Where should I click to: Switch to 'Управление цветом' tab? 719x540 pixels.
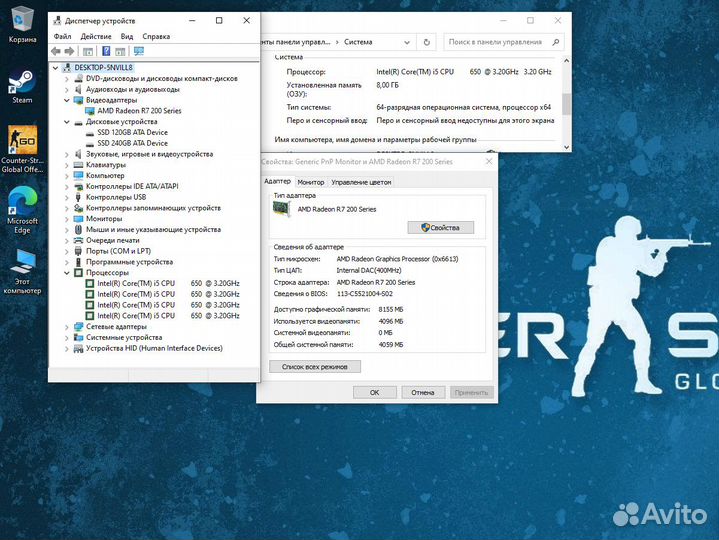(361, 182)
